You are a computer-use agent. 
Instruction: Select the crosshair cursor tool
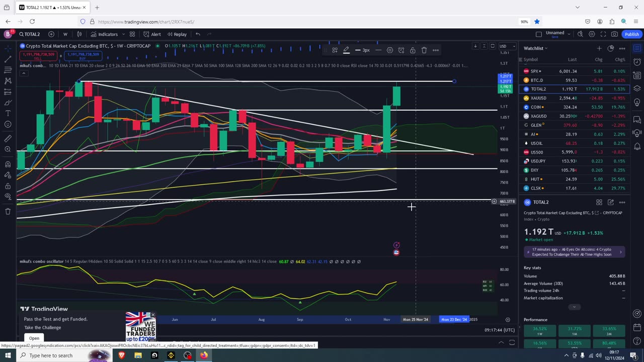[8, 48]
